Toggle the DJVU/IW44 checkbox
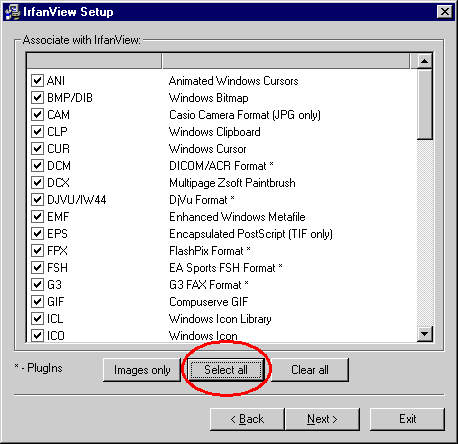Image resolution: width=458 pixels, height=444 pixels. (37, 200)
